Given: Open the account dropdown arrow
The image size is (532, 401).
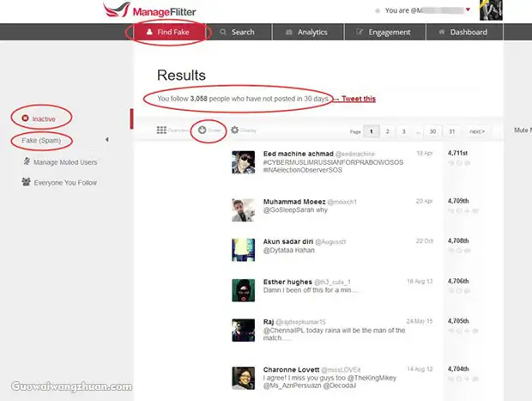Looking at the screenshot, I should coord(468,9).
